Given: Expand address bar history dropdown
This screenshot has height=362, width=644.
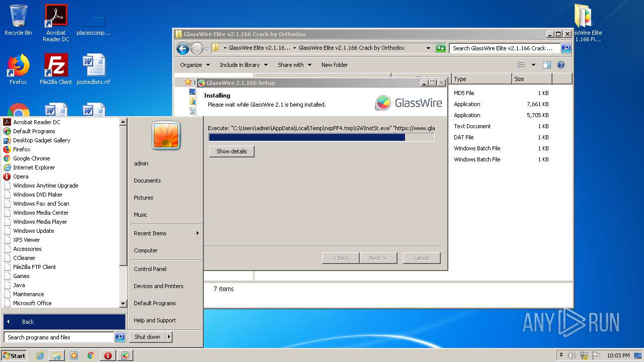Looking at the screenshot, I should coord(428,48).
